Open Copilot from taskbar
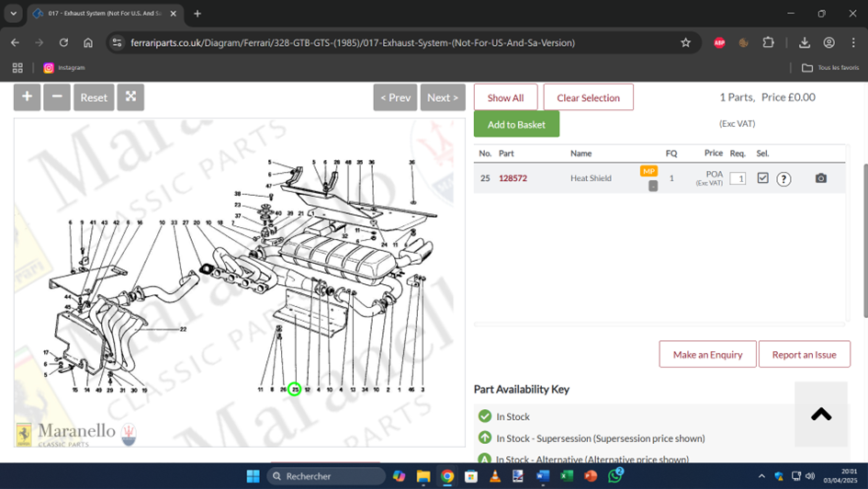 pyautogui.click(x=400, y=476)
